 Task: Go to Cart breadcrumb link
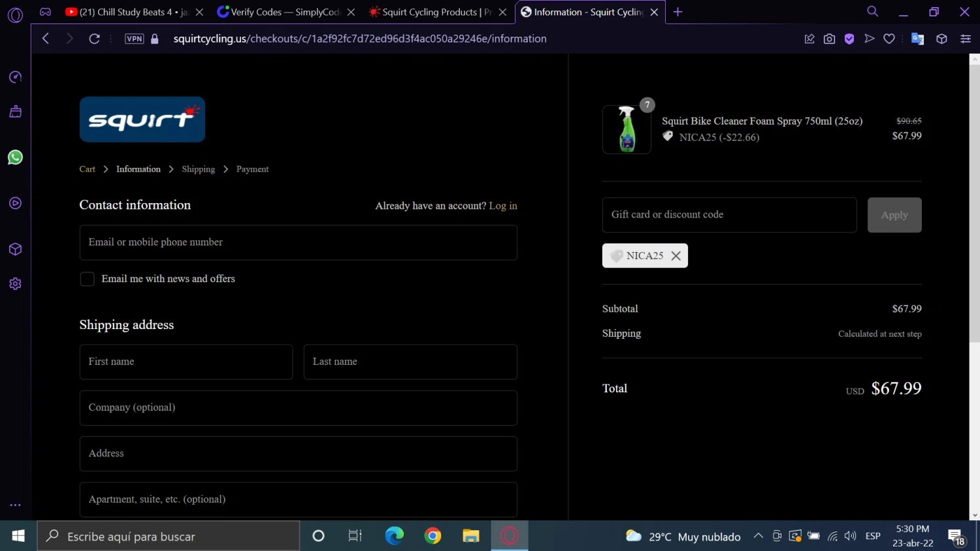(x=87, y=169)
